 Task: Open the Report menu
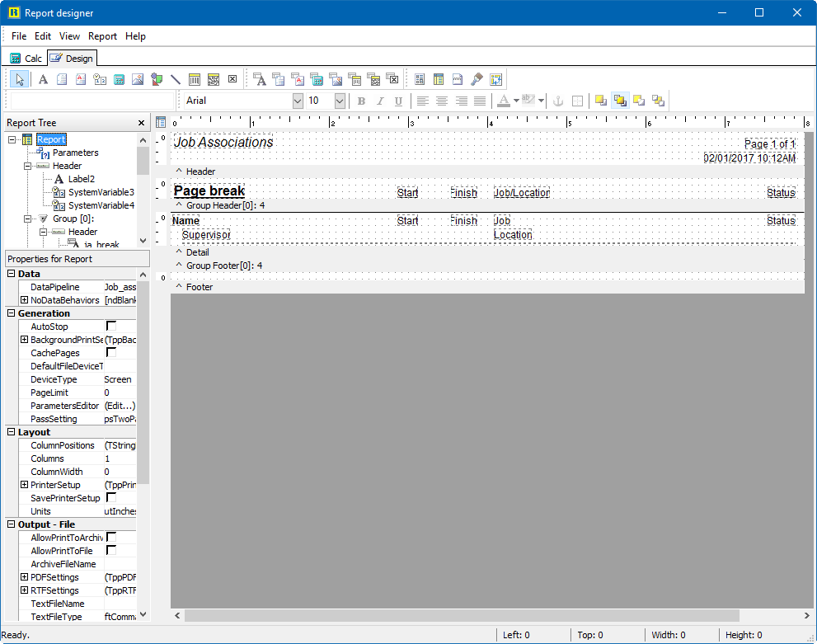pyautogui.click(x=102, y=36)
